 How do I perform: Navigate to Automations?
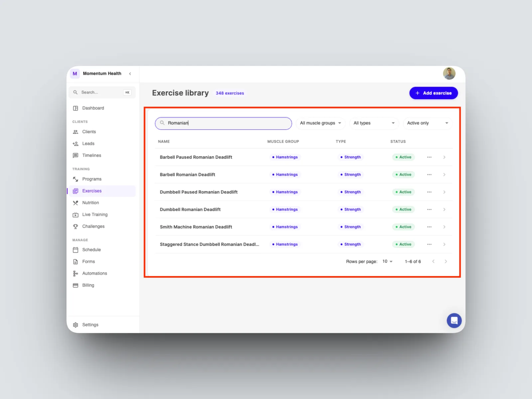102,274
